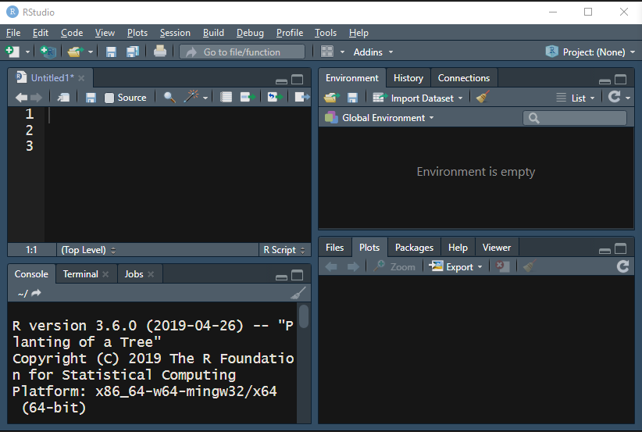Click the print icon in main toolbar

click(x=160, y=52)
